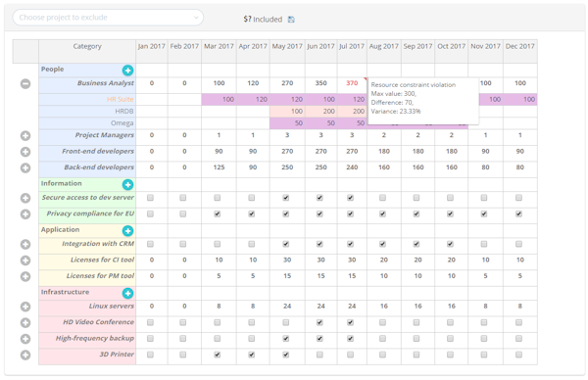Expand Integration with CRM row
Screen dimensions: 588x380
[x=25, y=244]
